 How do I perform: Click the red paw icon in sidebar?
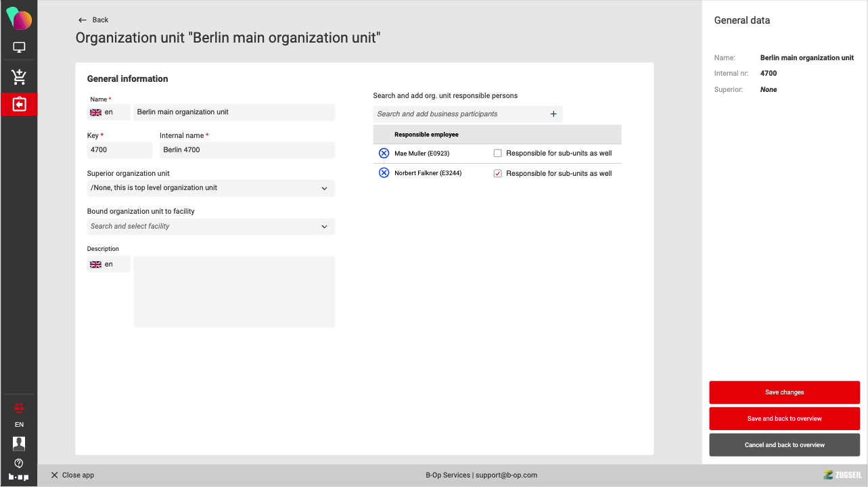tap(19, 408)
